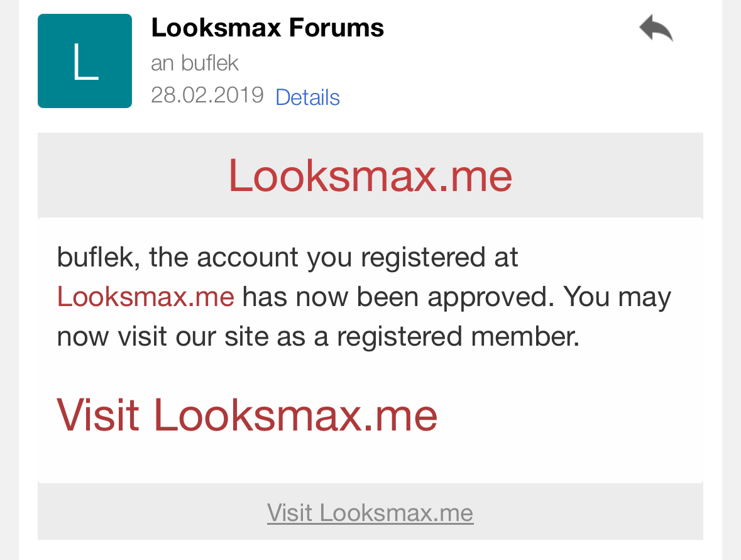741x560 pixels.
Task: Tap gray banner left of Looksmax.me title
Action: pos(126,175)
